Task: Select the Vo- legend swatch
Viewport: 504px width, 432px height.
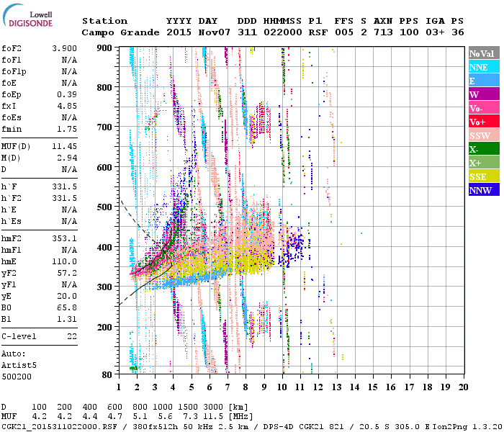Action: point(484,108)
